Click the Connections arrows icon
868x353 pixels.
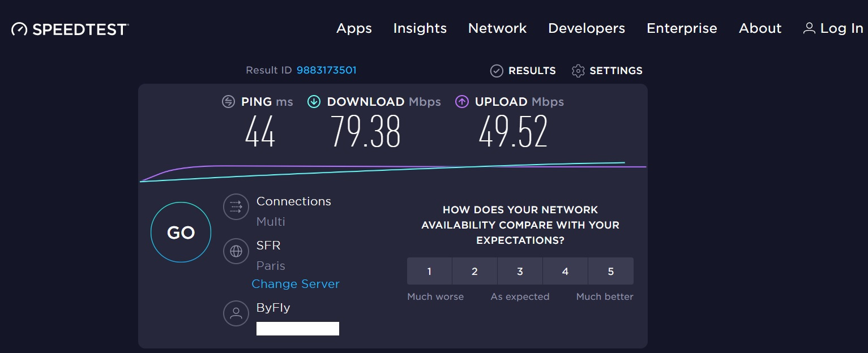pos(236,206)
